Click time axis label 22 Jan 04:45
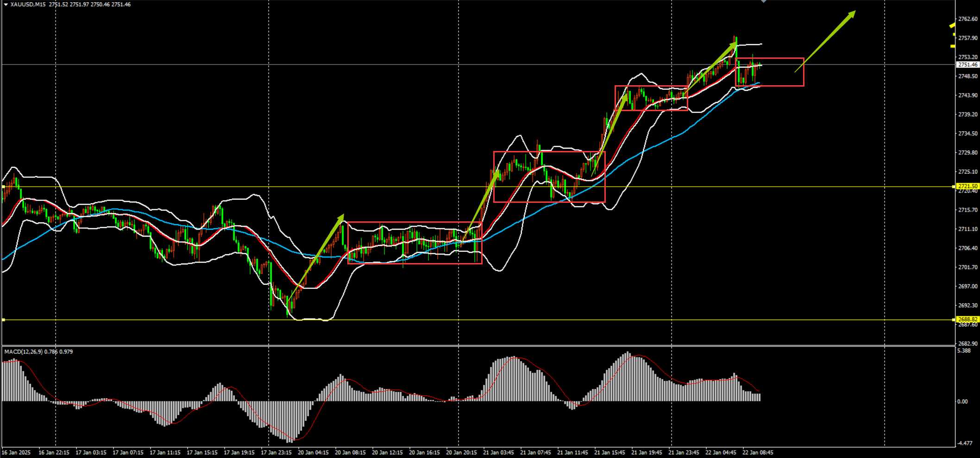 [721, 452]
